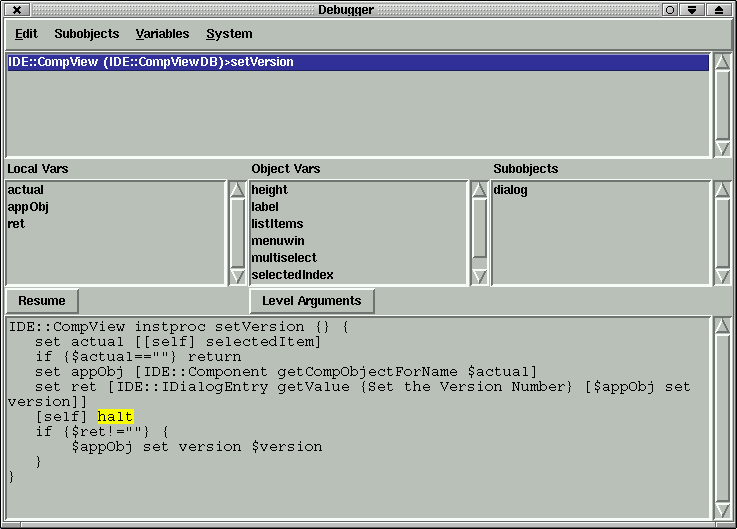737x529 pixels.
Task: Select local variable ret
Action: point(16,224)
